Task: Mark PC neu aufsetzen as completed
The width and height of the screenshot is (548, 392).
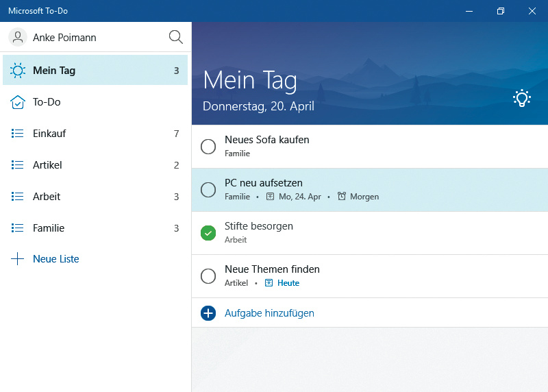Action: click(x=208, y=190)
